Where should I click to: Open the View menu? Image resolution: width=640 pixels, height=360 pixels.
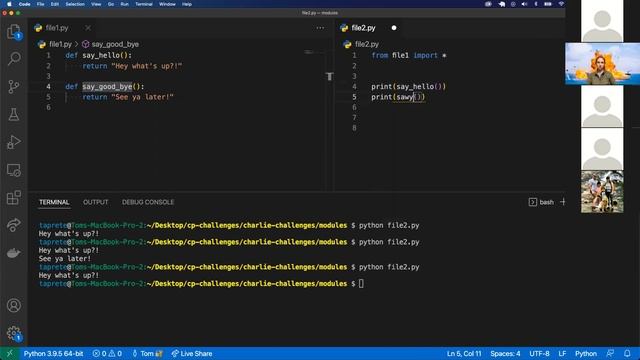pyautogui.click(x=96, y=4)
